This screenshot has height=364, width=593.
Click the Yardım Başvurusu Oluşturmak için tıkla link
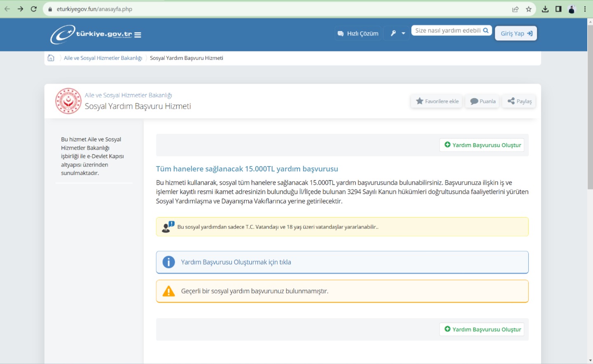[x=236, y=262]
